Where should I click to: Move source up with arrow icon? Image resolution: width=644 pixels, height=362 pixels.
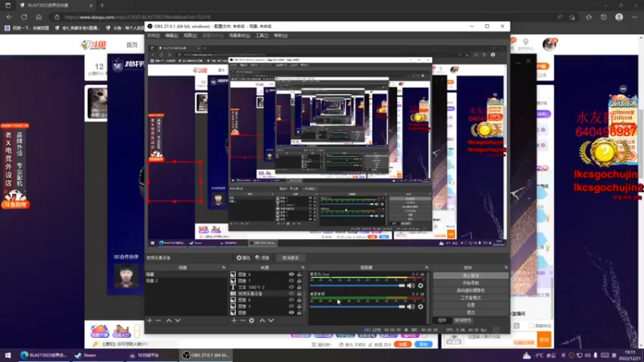[x=262, y=320]
